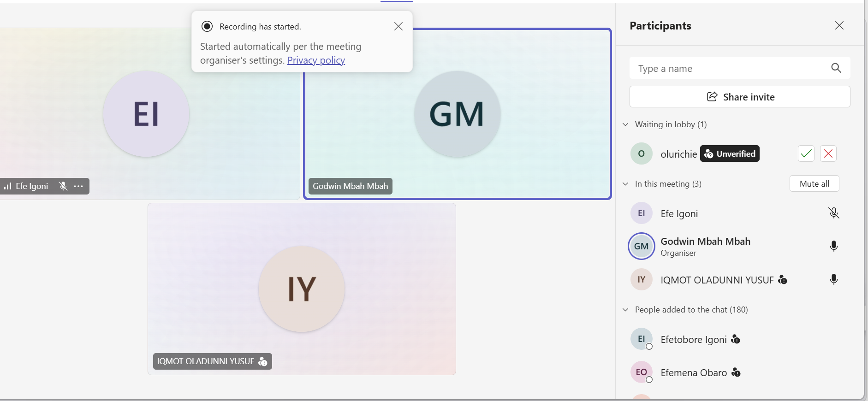
Task: Close the Participants panel
Action: 839,26
